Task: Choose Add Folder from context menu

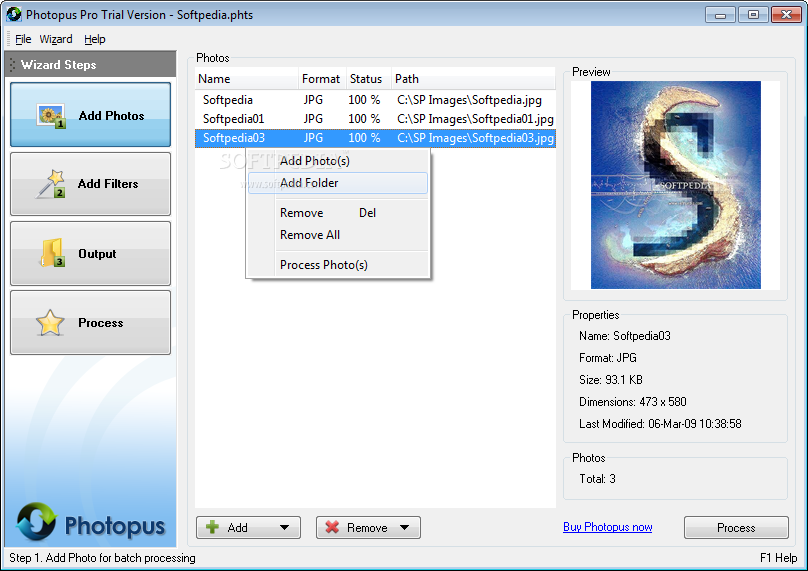Action: click(338, 183)
